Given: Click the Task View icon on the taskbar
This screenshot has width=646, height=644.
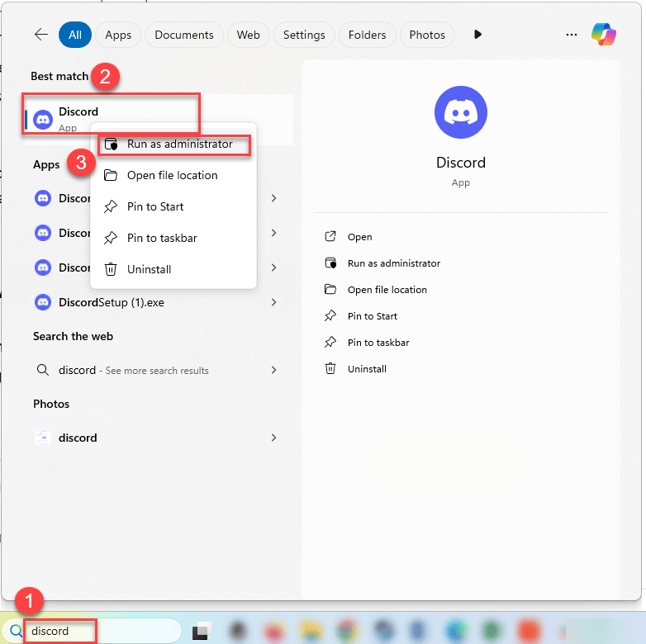Looking at the screenshot, I should (202, 632).
